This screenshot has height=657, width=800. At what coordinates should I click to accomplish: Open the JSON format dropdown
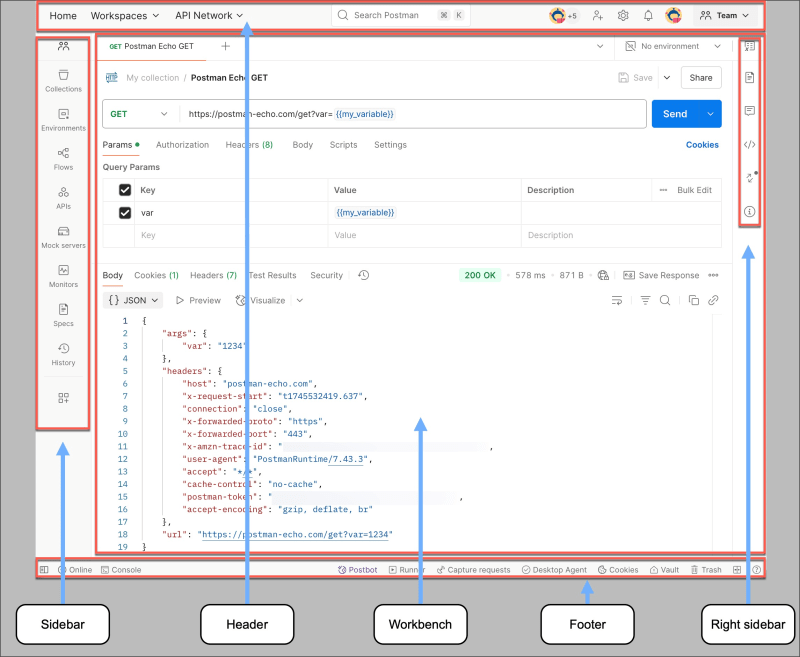(133, 300)
